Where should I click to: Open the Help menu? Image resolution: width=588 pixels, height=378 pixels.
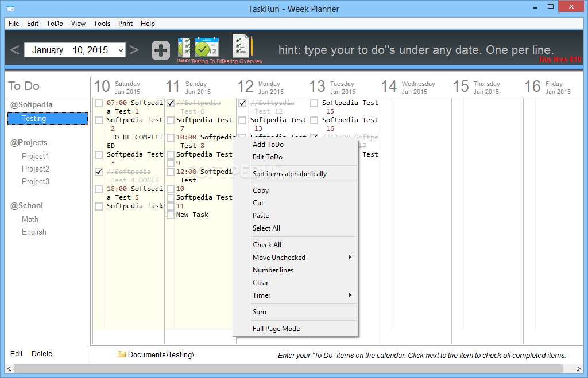tap(148, 23)
